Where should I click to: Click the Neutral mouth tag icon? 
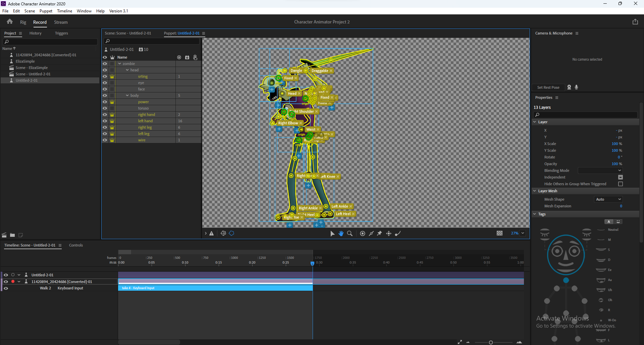coord(601,230)
